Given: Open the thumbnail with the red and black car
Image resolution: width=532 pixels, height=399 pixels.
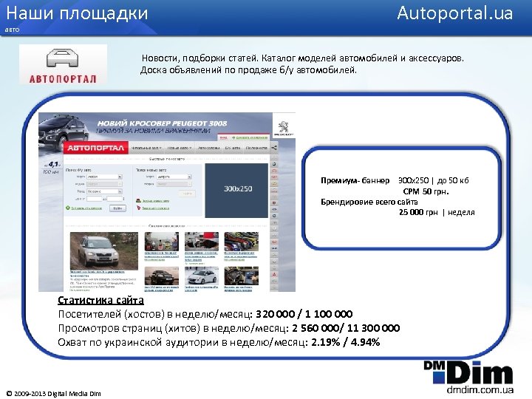Looking at the screenshot, I should 202,241.
